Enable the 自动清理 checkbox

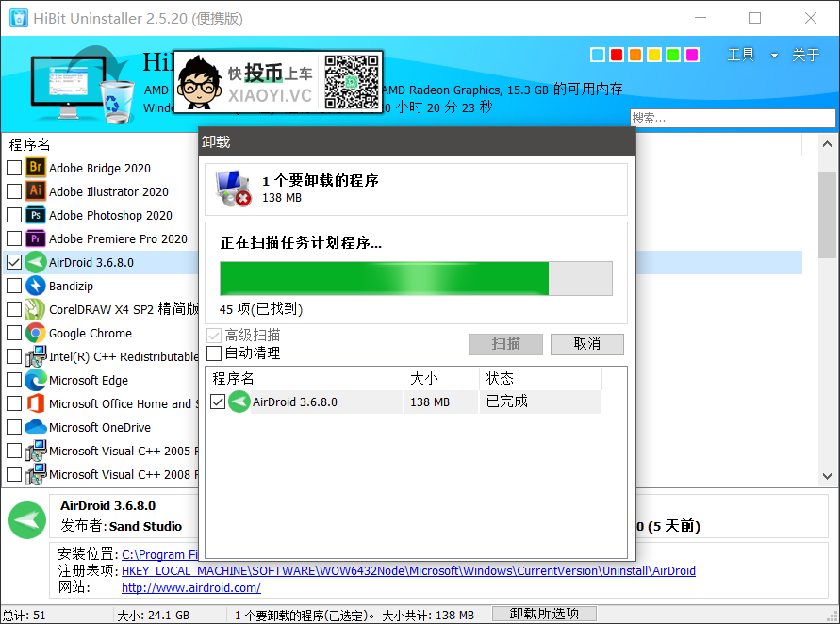214,353
